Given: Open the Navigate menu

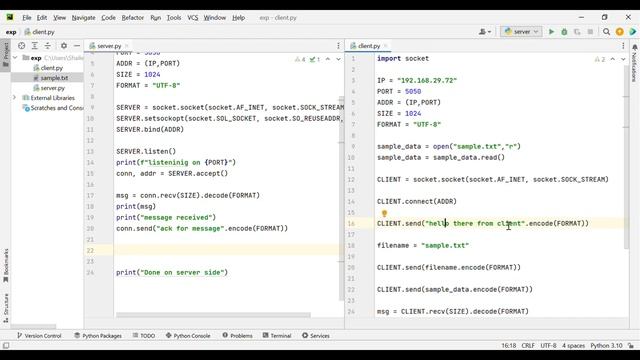Looking at the screenshot, I should (83, 18).
